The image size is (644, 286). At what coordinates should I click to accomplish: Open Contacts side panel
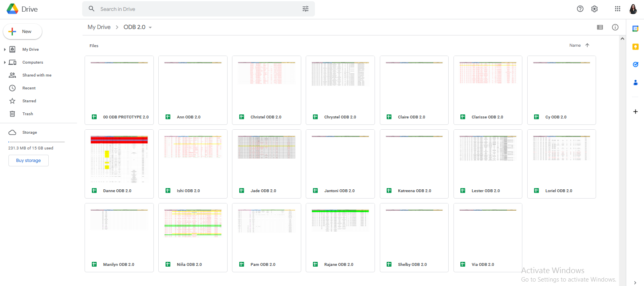(635, 83)
